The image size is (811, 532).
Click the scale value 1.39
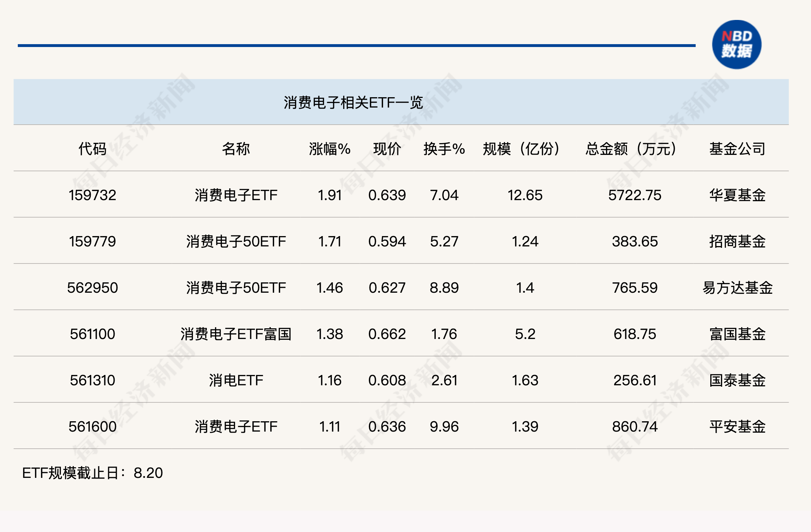(x=525, y=427)
